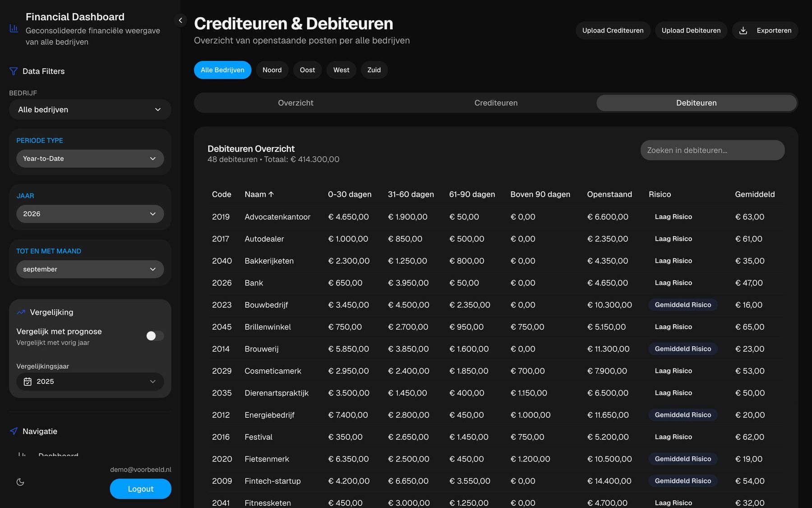Toggle dark mode moon icon
812x508 pixels.
click(x=20, y=482)
